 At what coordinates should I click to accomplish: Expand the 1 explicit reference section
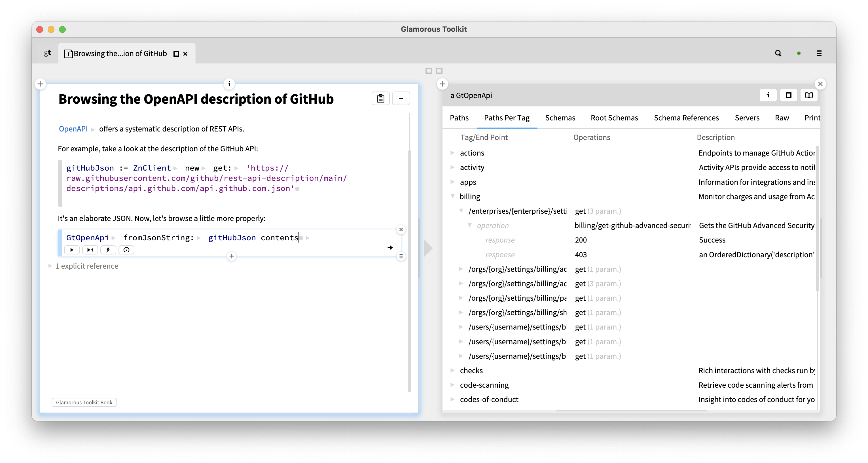50,266
